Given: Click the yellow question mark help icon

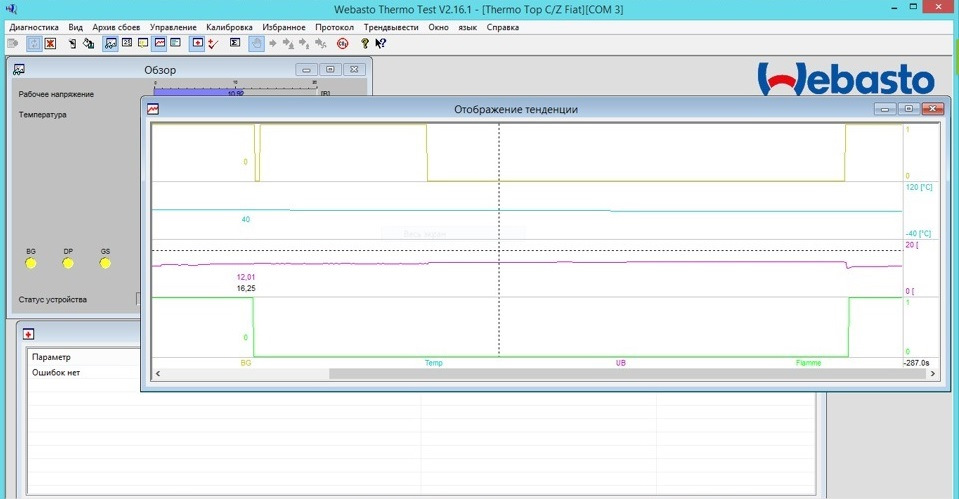Looking at the screenshot, I should point(365,44).
